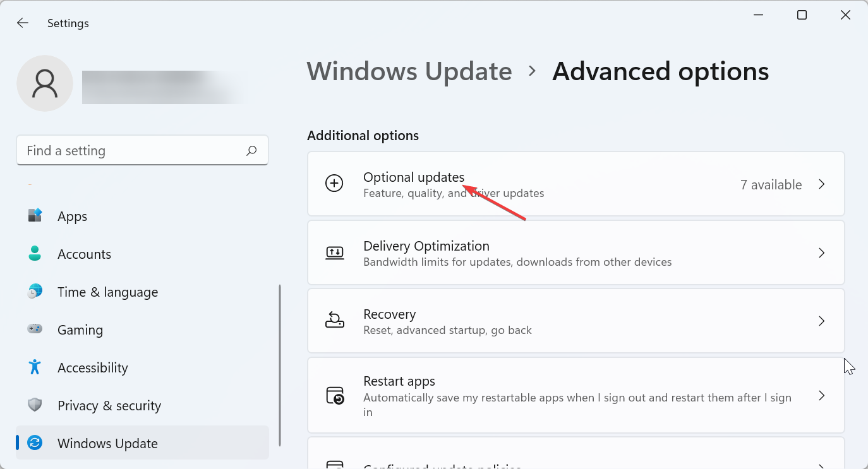Open Privacy & security settings
Viewport: 868px width, 469px height.
[142, 405]
